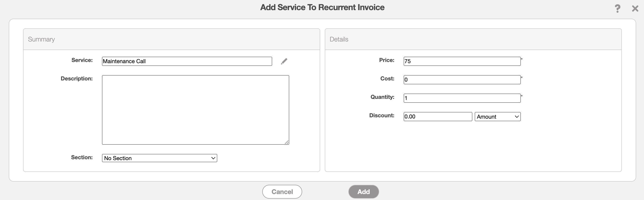Image resolution: width=644 pixels, height=200 pixels.
Task: Click the Cost input field
Action: [462, 80]
